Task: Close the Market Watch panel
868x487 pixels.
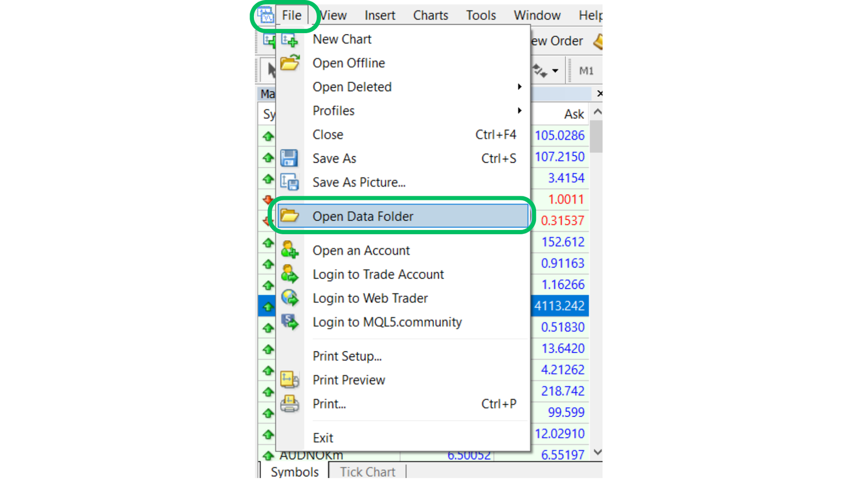Action: tap(599, 94)
